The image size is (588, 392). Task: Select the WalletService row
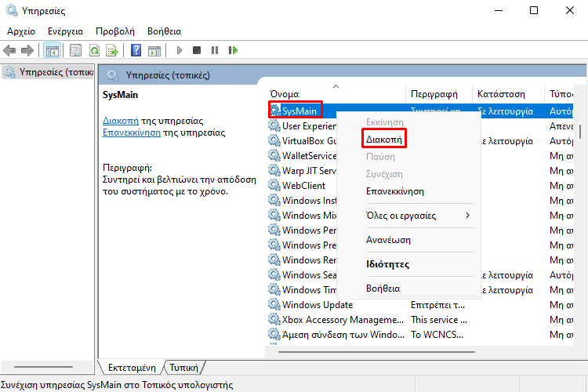(309, 155)
